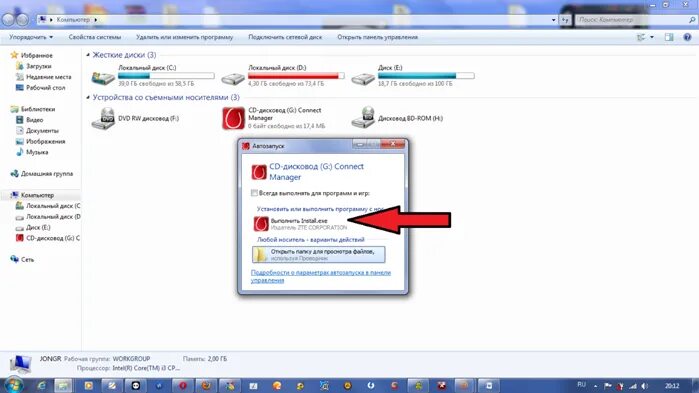This screenshot has width=699, height=393.
Task: Open the Explorer help icon
Action: click(687, 37)
